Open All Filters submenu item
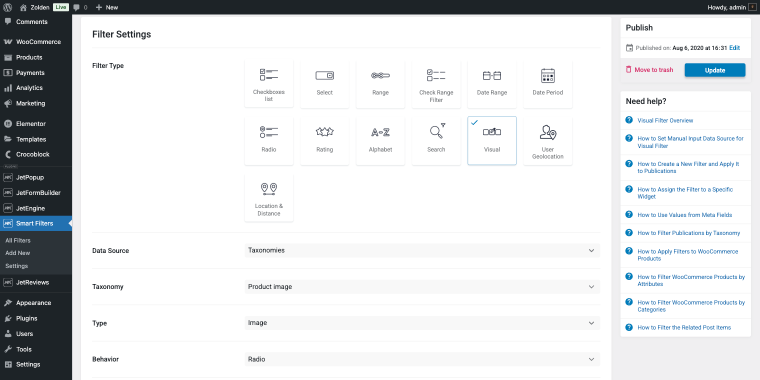This screenshot has width=760, height=380. [x=18, y=240]
